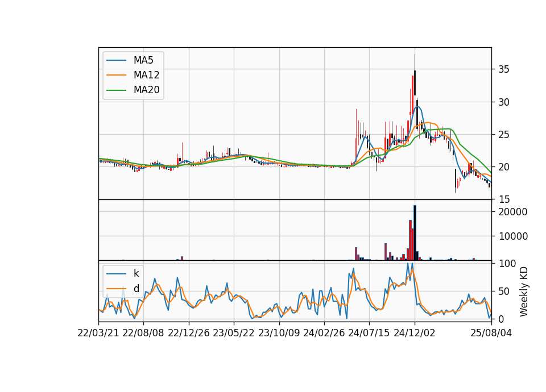Click the KD axis value 100
This screenshot has height=392, width=546.
pos(507,263)
